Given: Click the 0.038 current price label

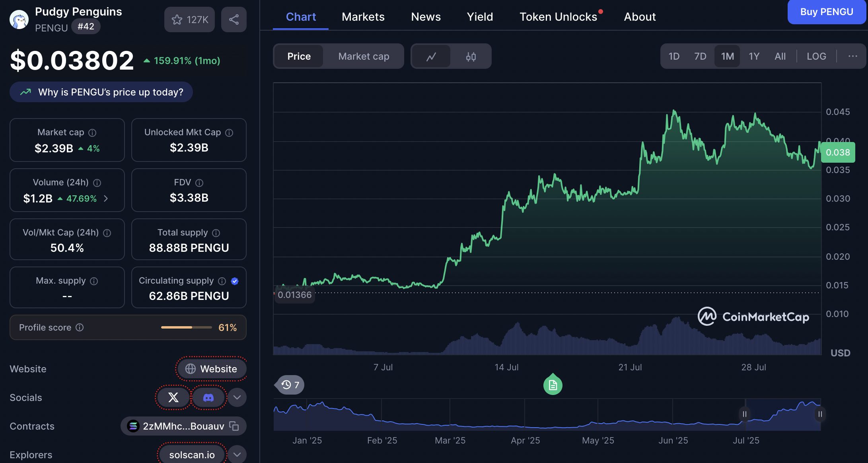Looking at the screenshot, I should [838, 152].
